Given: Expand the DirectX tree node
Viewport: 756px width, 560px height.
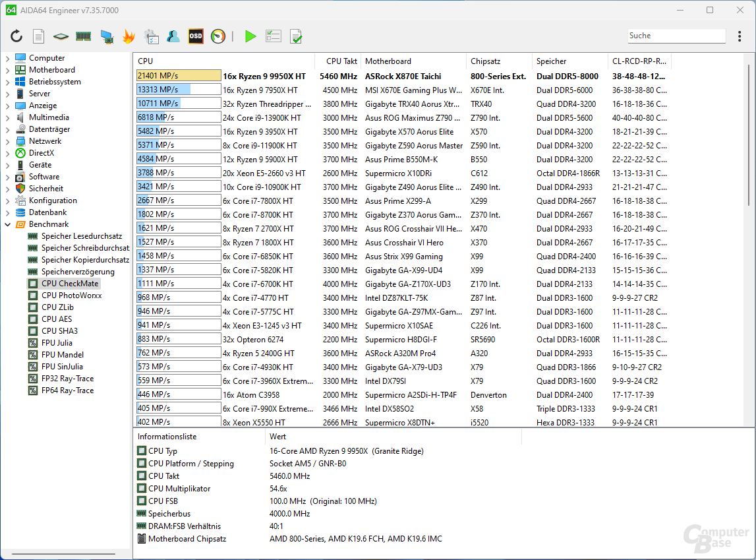Looking at the screenshot, I should [8, 153].
